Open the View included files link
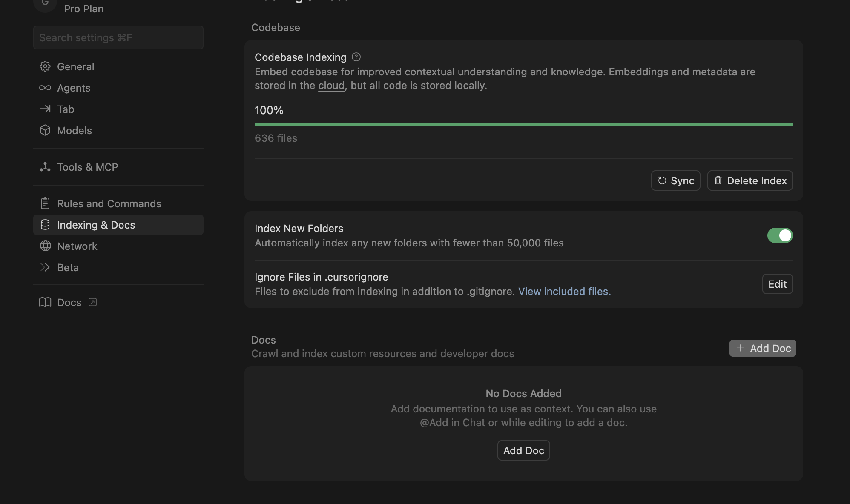This screenshot has width=850, height=504. click(x=564, y=291)
